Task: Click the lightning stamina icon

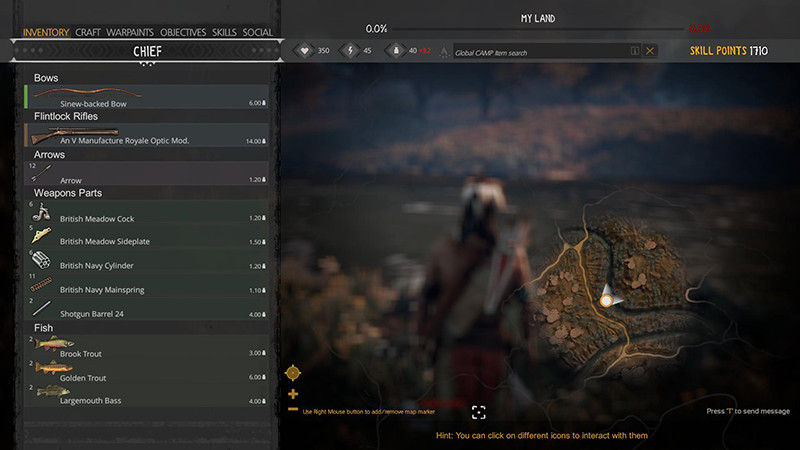Action: 350,51
